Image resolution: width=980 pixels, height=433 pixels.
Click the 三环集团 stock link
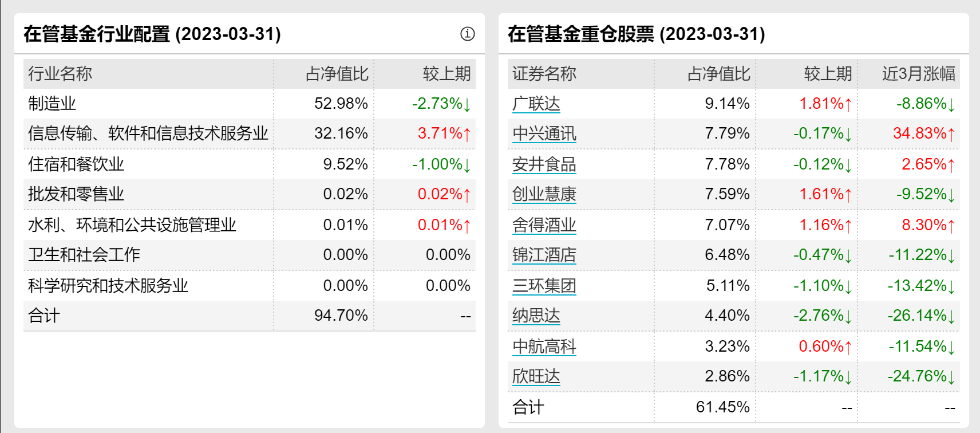(544, 286)
